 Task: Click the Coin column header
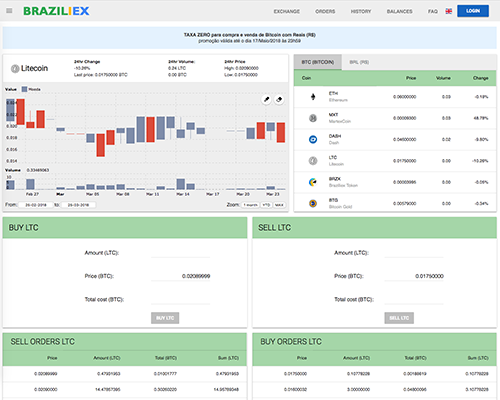coord(306,78)
